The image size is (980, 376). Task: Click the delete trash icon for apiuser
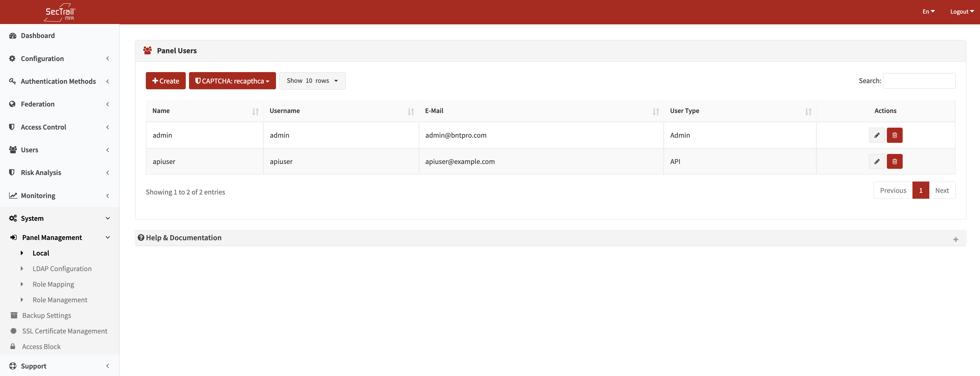894,161
